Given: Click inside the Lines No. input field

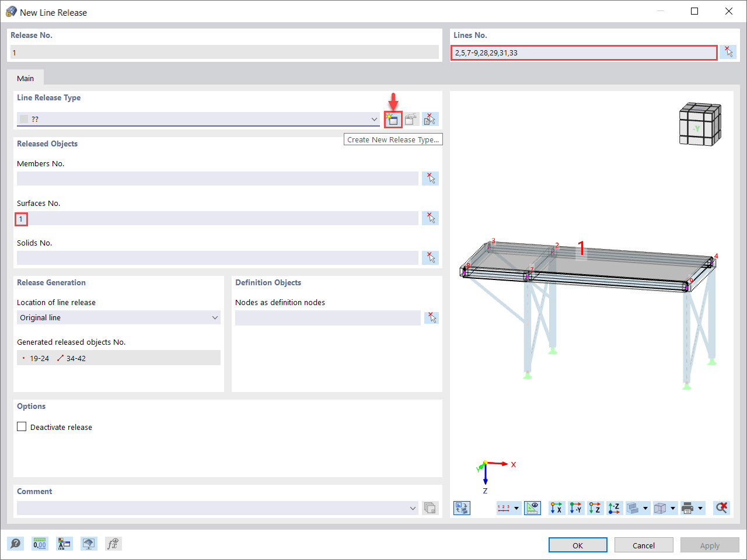Looking at the screenshot, I should [584, 52].
